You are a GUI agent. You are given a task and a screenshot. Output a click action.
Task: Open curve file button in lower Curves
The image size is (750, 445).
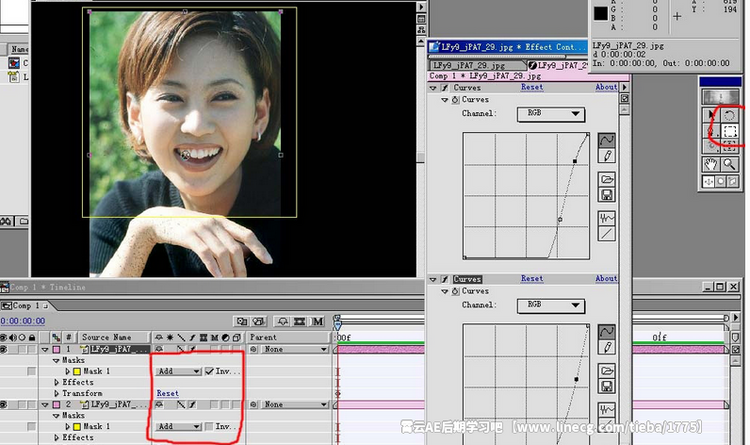tap(607, 371)
